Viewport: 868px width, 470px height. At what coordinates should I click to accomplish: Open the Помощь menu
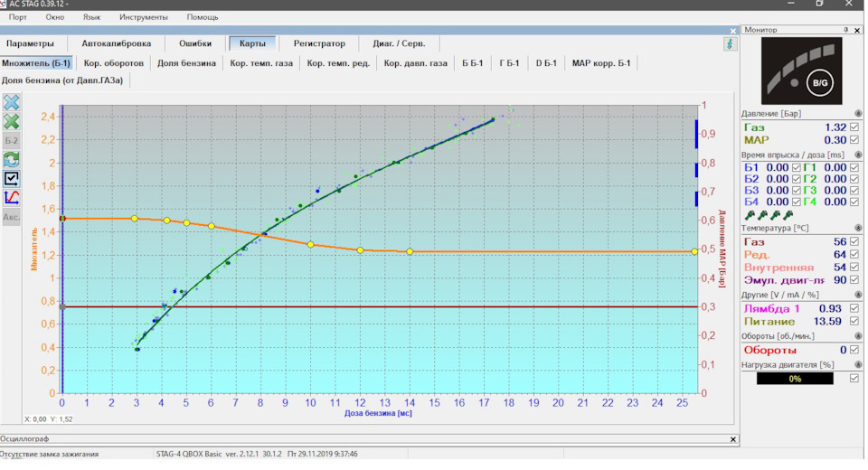point(202,17)
